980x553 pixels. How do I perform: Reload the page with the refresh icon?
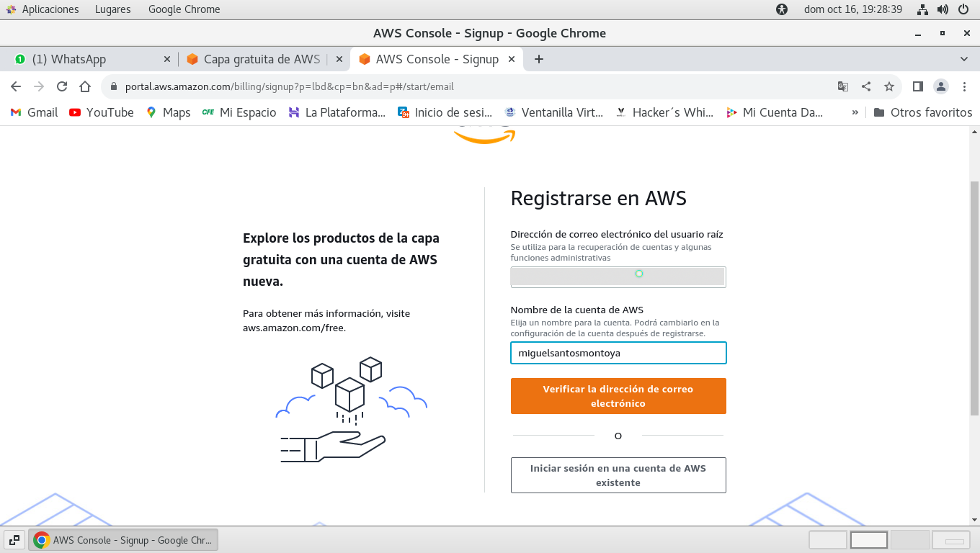tap(62, 86)
